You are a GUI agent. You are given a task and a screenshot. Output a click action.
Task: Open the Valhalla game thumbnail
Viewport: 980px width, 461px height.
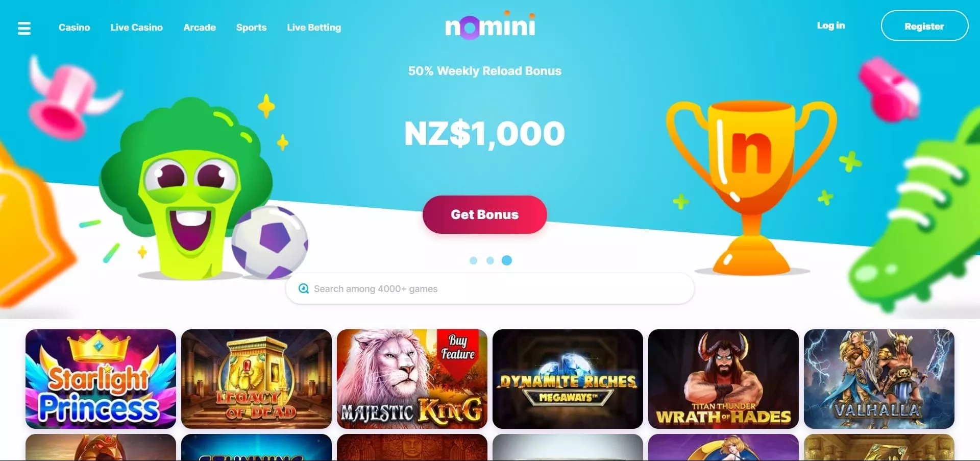point(879,379)
